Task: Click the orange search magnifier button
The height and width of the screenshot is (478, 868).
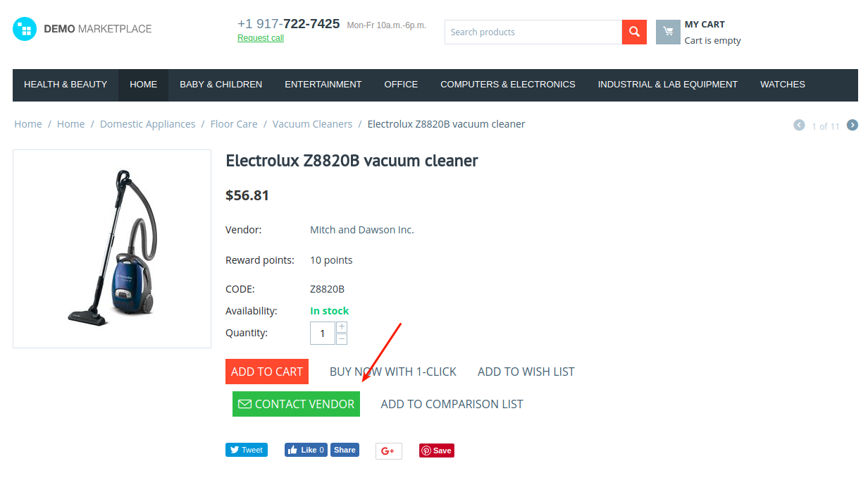Action: [x=634, y=32]
